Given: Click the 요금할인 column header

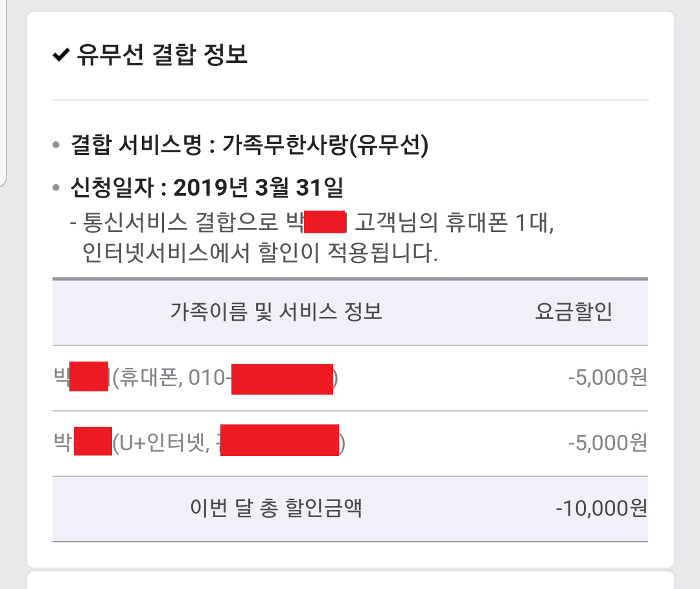Looking at the screenshot, I should coord(574,312).
